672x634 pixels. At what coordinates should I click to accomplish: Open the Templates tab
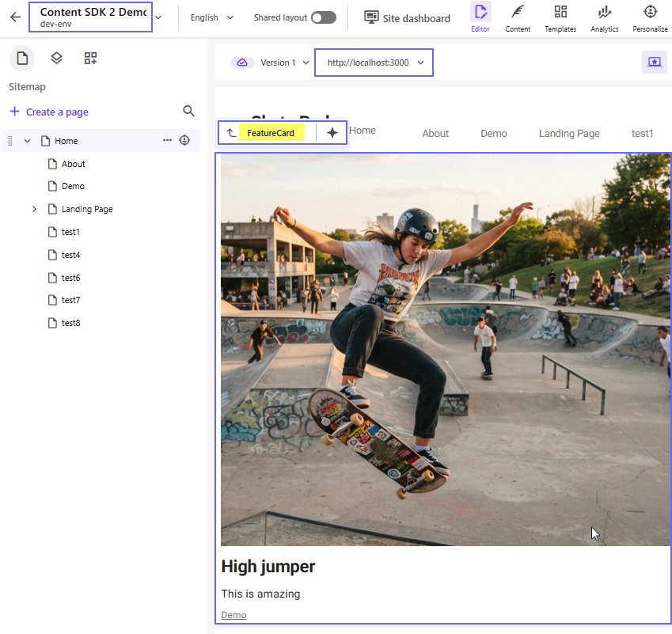560,17
